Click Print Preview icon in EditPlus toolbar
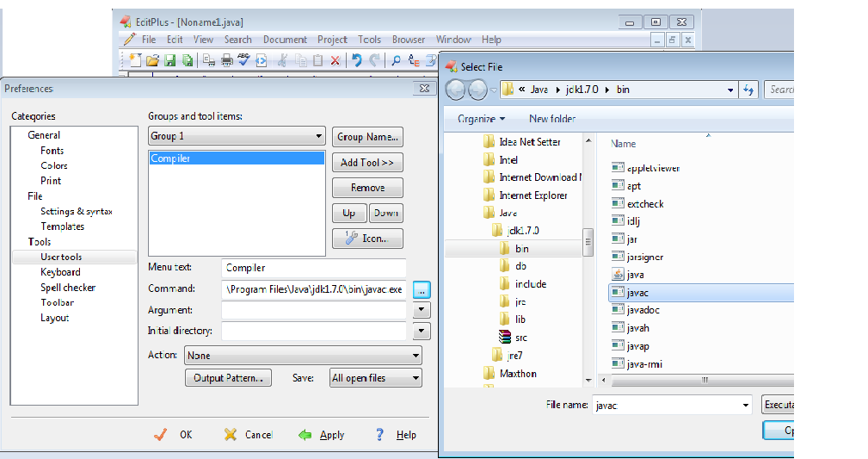The height and width of the screenshot is (459, 868). click(x=209, y=60)
